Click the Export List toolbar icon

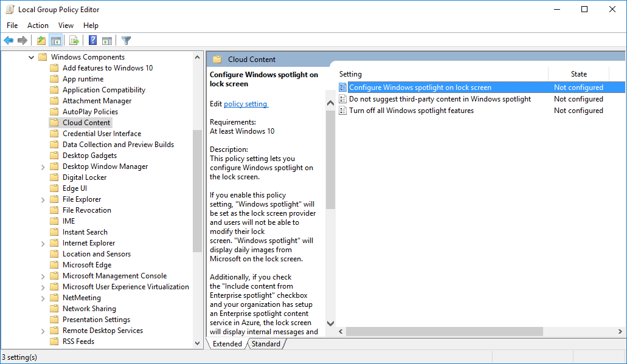pos(74,40)
